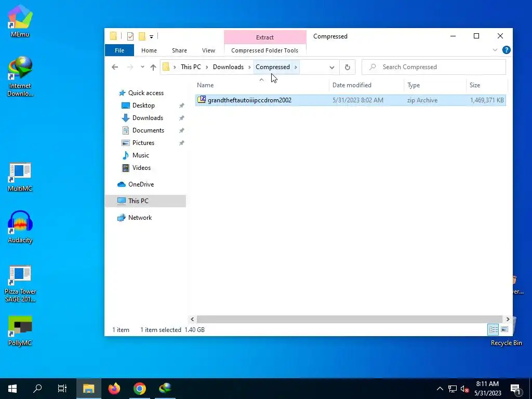Open the MEmu desktop shortcut
Image resolution: width=532 pixels, height=399 pixels.
coord(20,21)
